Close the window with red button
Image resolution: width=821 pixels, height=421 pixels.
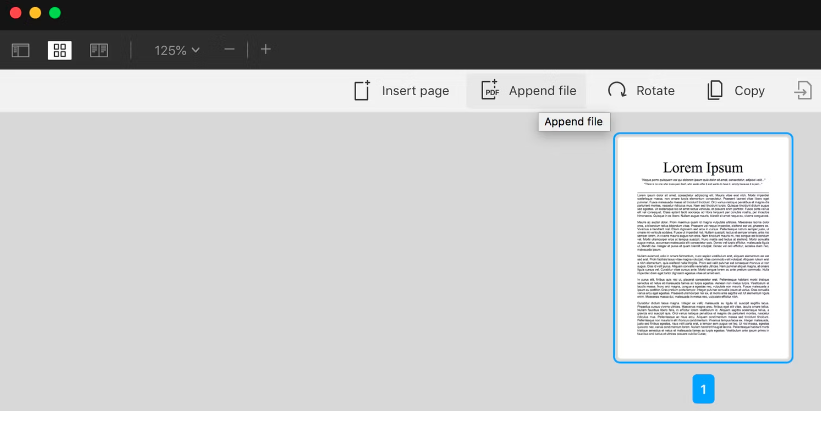[x=15, y=13]
